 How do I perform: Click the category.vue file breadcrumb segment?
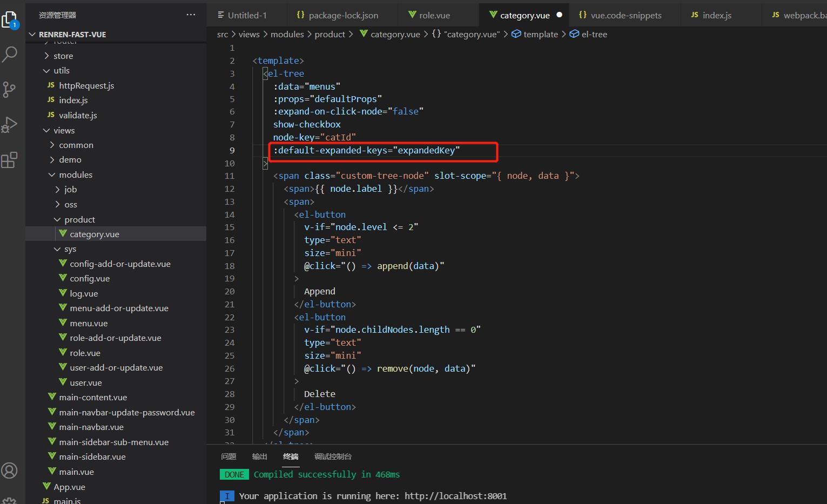click(x=390, y=34)
